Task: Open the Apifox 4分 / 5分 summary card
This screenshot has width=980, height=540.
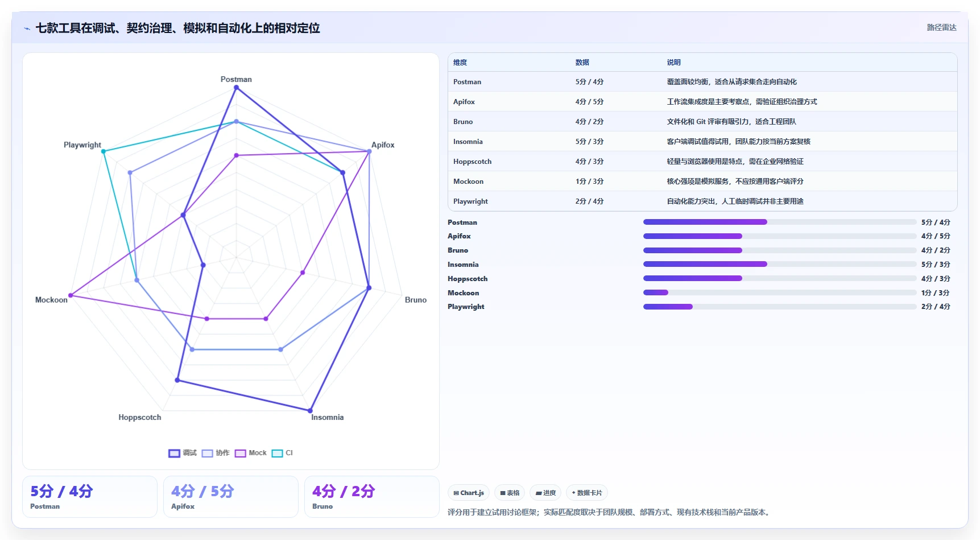Action: 231,497
